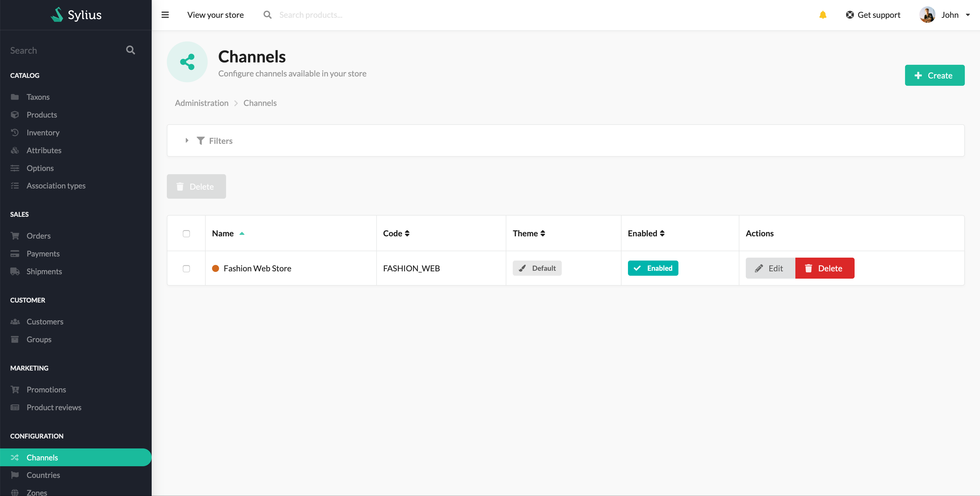980x496 pixels.
Task: Click the Sylius logo
Action: tap(76, 15)
